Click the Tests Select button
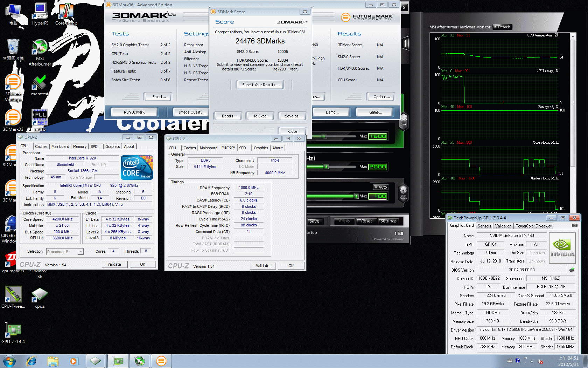 (159, 97)
